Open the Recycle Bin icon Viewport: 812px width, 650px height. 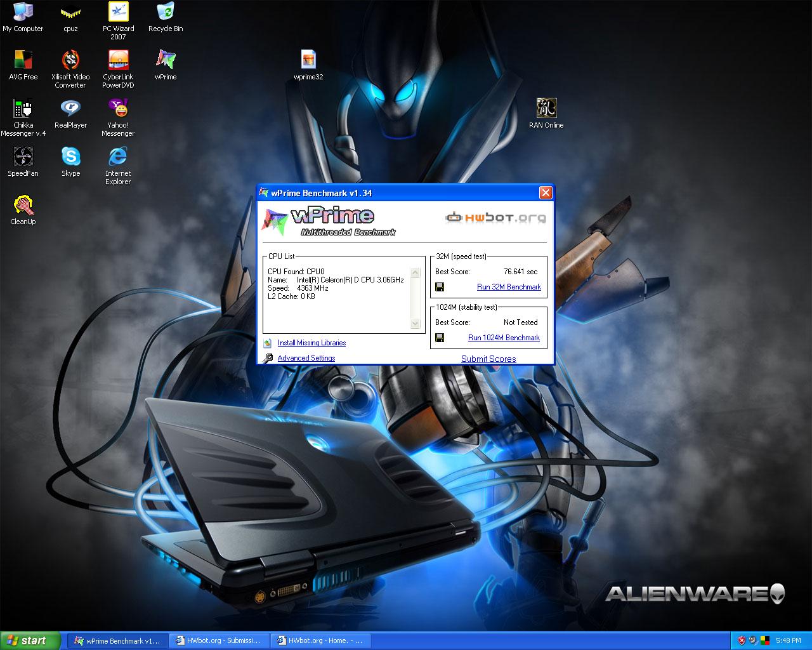pos(166,17)
